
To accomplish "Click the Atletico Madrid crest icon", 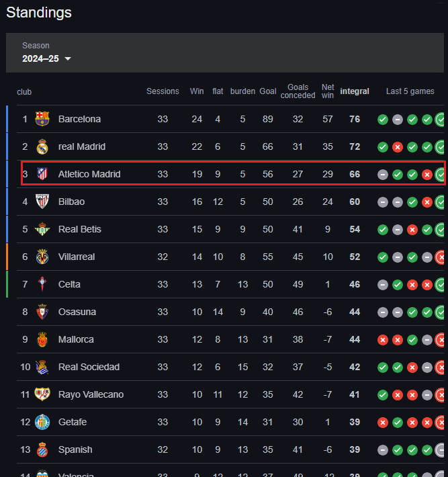I will [42, 174].
